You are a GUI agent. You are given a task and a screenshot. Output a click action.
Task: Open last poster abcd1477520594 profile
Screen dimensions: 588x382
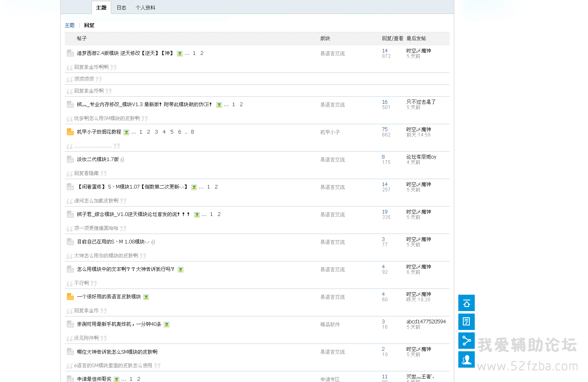426,322
